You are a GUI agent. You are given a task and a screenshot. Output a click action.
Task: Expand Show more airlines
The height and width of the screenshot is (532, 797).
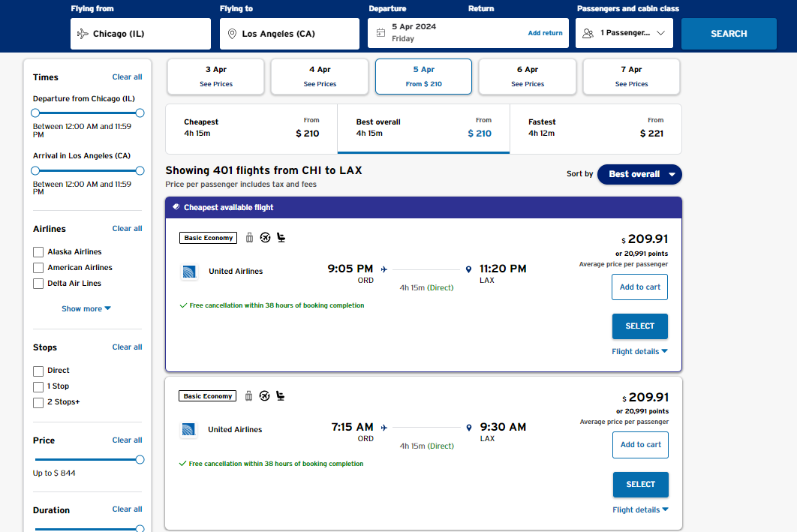86,308
